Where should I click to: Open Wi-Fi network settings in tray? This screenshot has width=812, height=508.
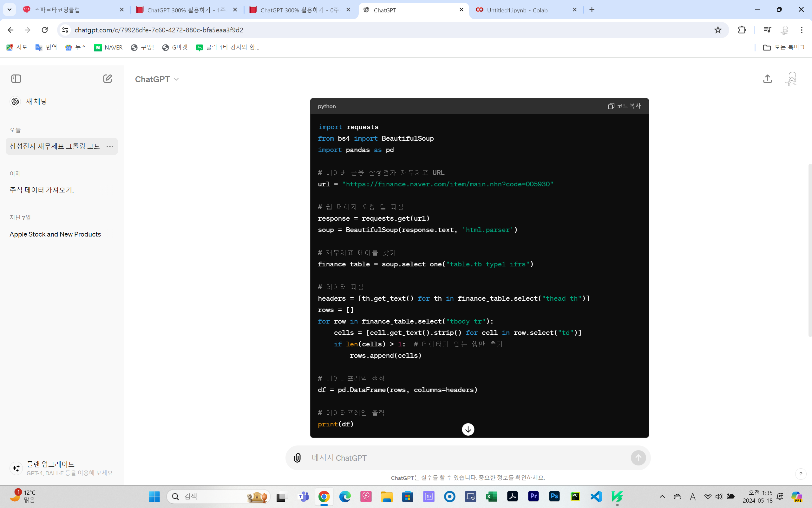(708, 496)
